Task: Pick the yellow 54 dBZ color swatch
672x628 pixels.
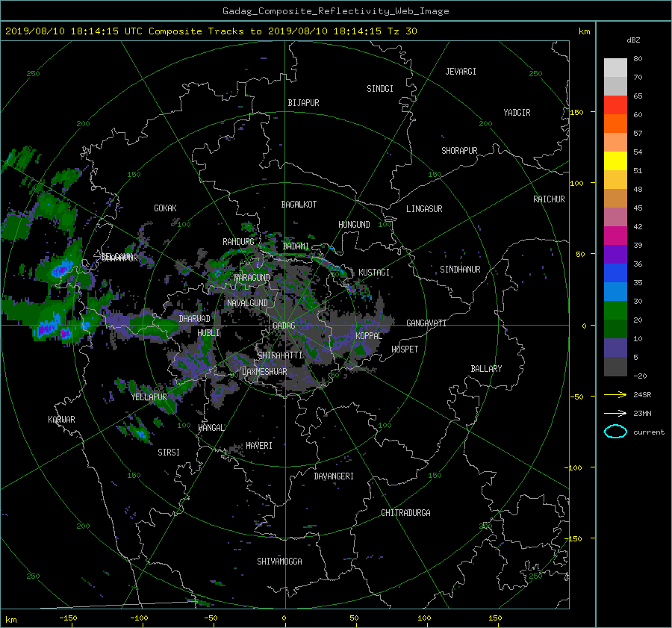Action: (x=615, y=161)
